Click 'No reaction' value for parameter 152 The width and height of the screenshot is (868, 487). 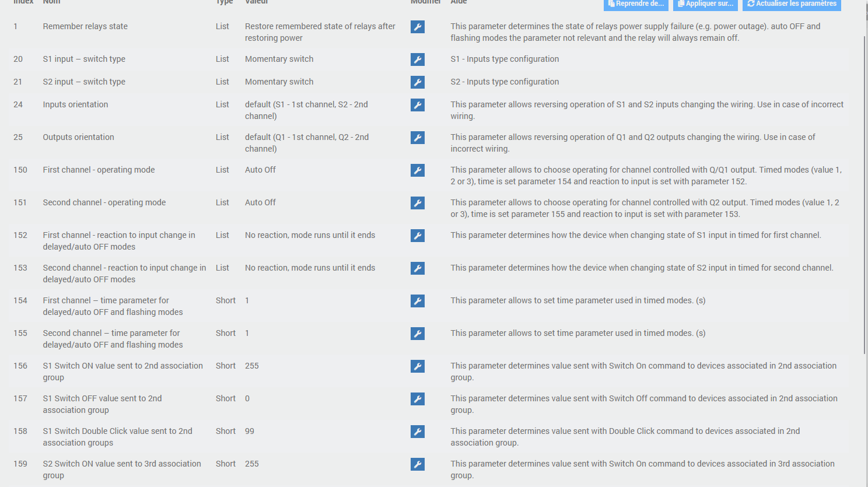pyautogui.click(x=310, y=235)
